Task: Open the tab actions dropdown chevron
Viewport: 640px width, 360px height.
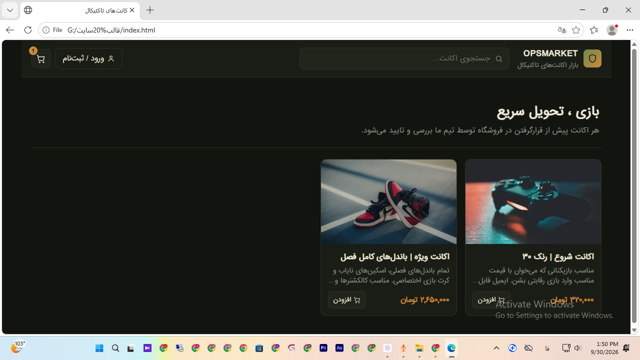Action: click(x=10, y=10)
